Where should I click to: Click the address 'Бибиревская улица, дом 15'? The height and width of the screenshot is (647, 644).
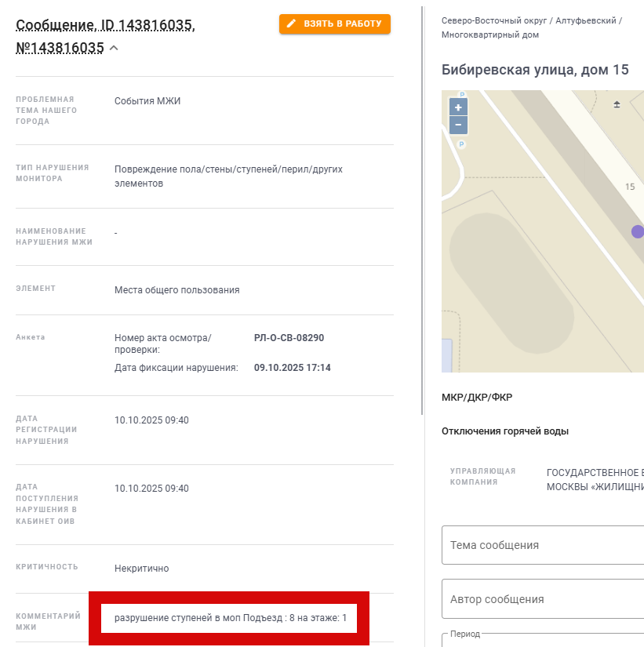(535, 70)
